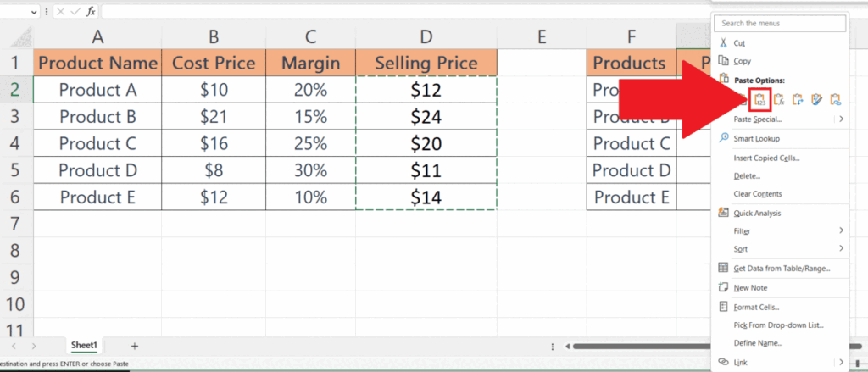Select the $21 cost price cell
868x372 pixels.
[x=214, y=116]
